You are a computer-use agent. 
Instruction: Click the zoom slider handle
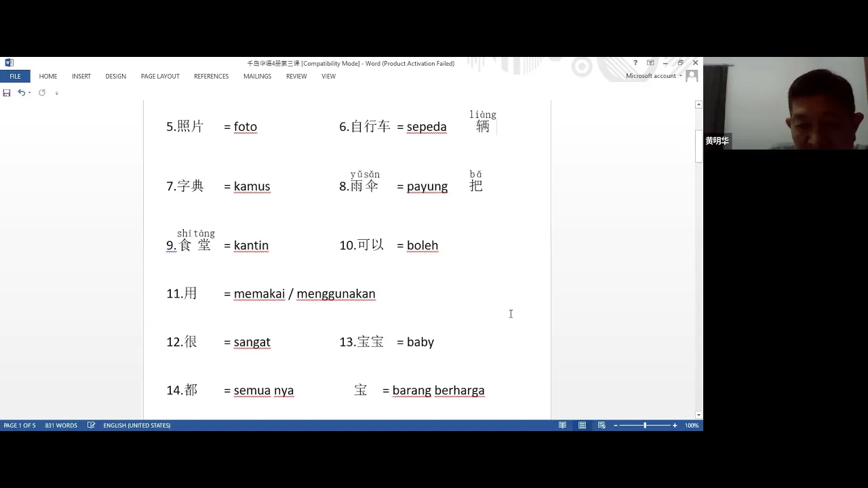645,426
